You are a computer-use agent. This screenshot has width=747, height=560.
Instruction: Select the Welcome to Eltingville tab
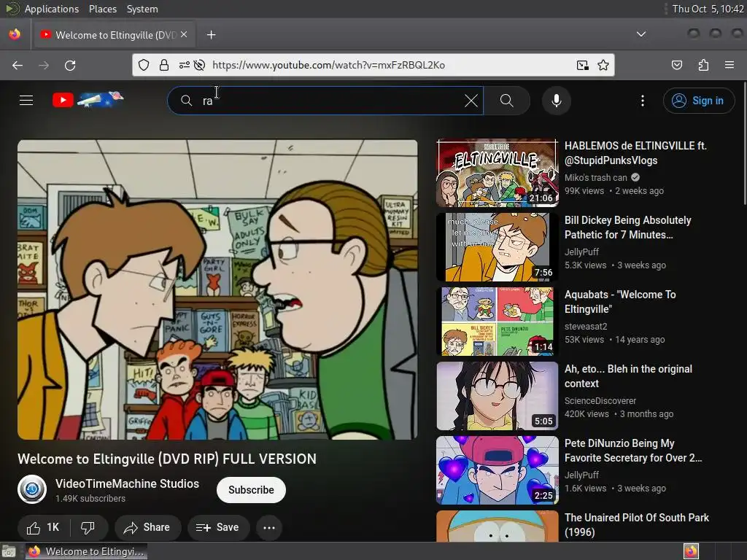(113, 35)
